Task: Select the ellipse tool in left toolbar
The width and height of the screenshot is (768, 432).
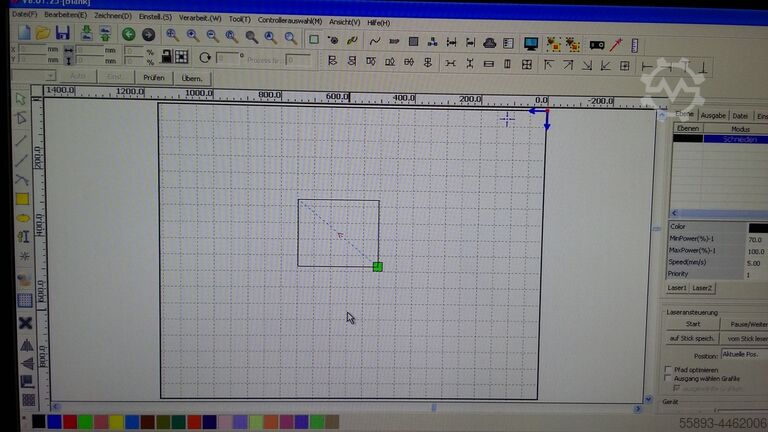Action: (x=22, y=216)
